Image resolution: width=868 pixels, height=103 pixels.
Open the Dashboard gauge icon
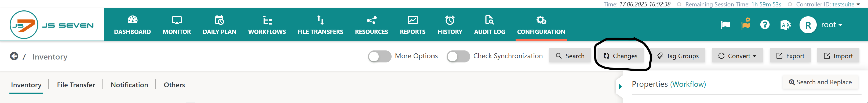click(x=132, y=20)
